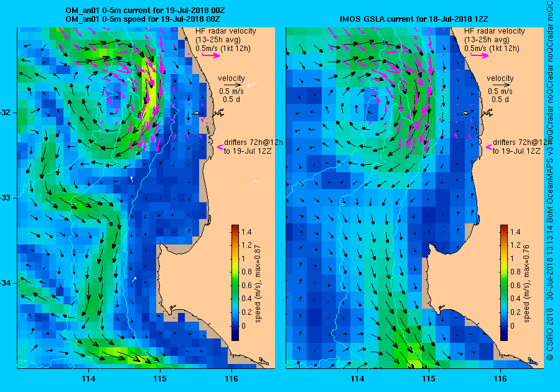Click '0.5 m/s' under velocity, right map

click(x=500, y=91)
